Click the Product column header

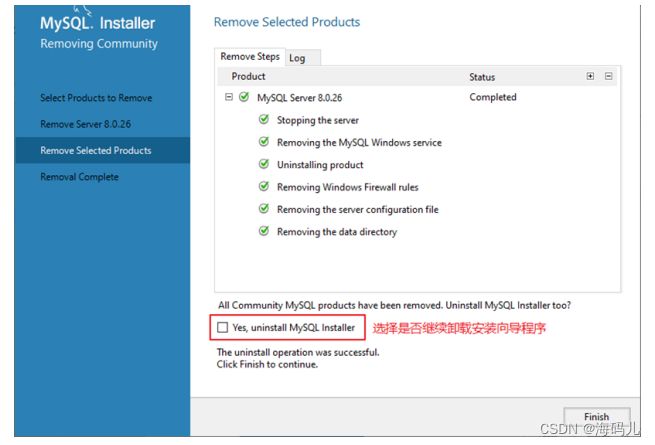point(249,76)
